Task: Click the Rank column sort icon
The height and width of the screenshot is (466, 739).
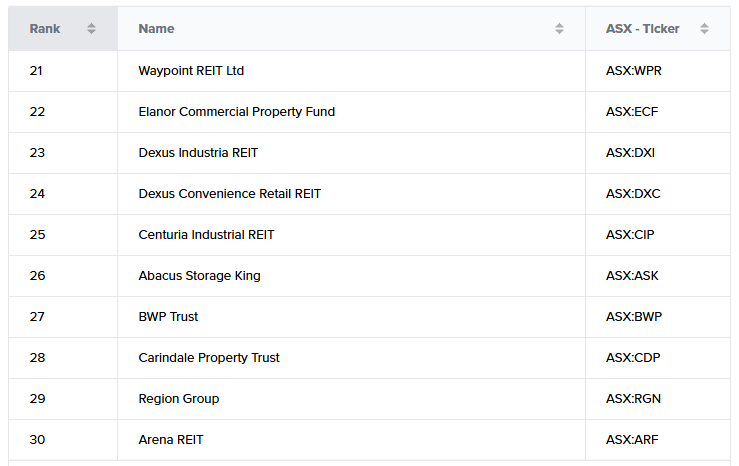Action: [x=92, y=29]
